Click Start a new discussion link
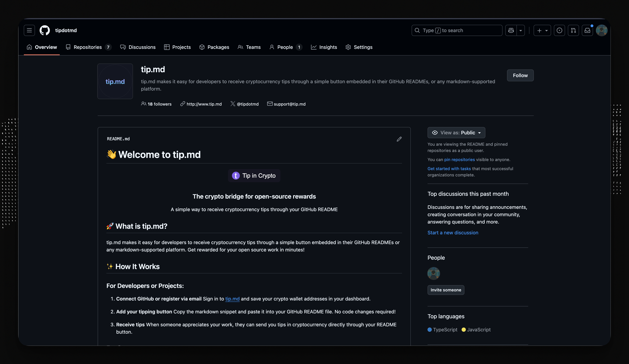629x364 pixels. coord(453,233)
